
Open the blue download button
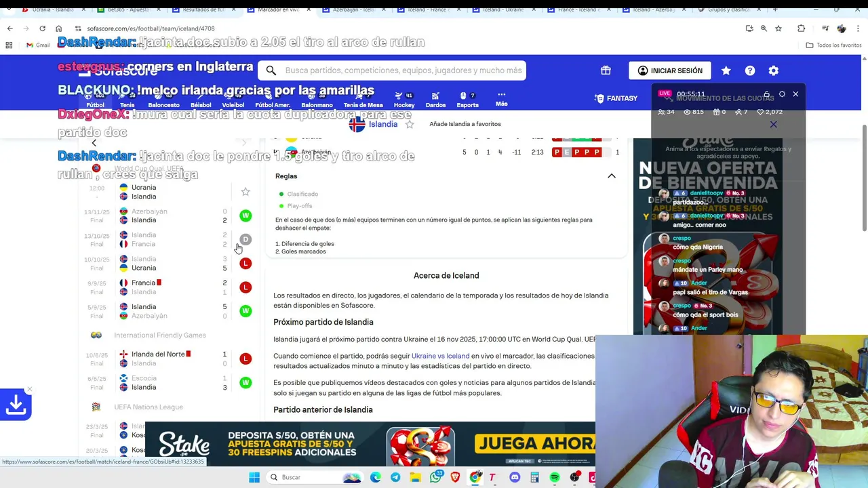coord(16,405)
